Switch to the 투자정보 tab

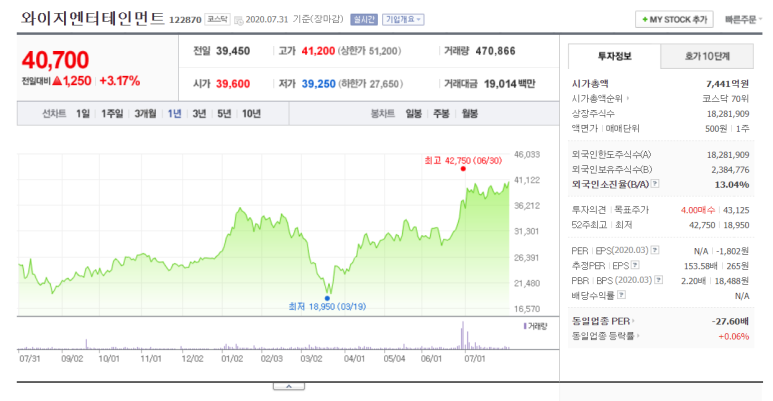pyautogui.click(x=614, y=56)
